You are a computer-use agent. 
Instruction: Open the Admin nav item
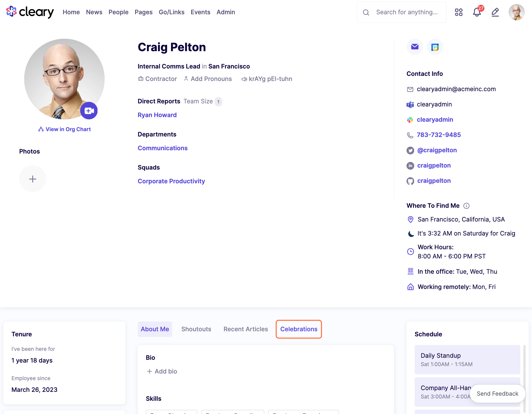pos(226,12)
